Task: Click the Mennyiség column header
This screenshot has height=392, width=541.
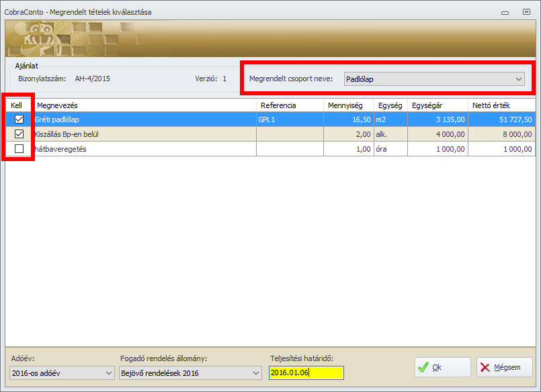Action: [349, 105]
